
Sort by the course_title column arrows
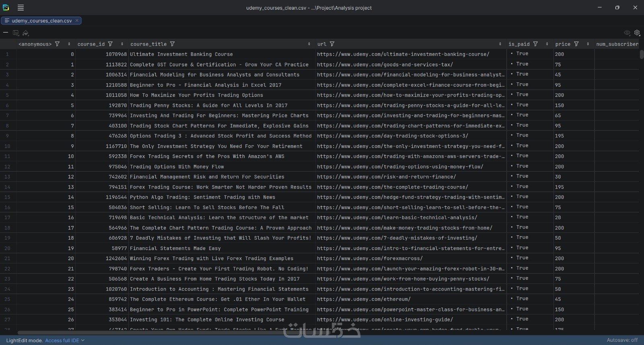pyautogui.click(x=309, y=44)
